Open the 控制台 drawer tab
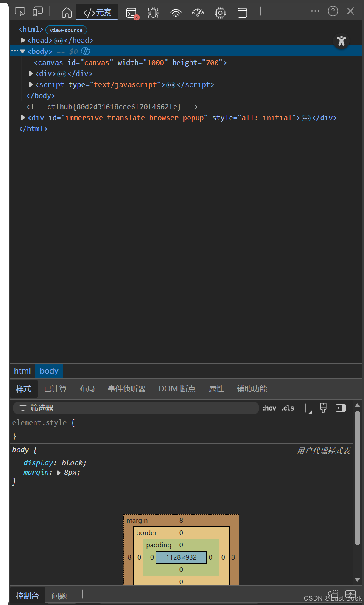The height and width of the screenshot is (605, 364). pyautogui.click(x=27, y=596)
